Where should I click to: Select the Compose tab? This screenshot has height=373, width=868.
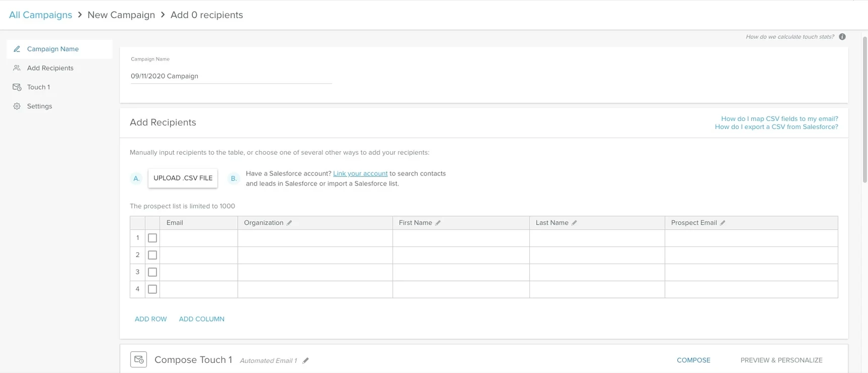693,360
